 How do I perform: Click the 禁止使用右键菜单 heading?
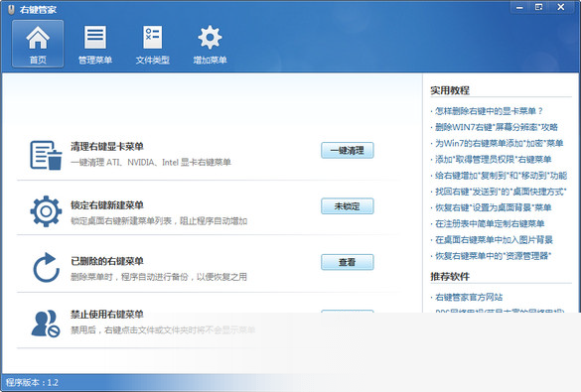click(x=107, y=315)
